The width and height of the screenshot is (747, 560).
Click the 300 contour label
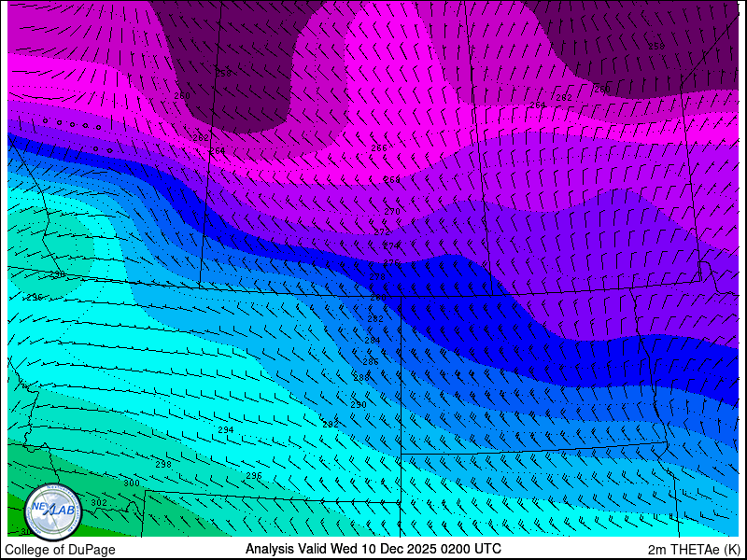pyautogui.click(x=132, y=483)
